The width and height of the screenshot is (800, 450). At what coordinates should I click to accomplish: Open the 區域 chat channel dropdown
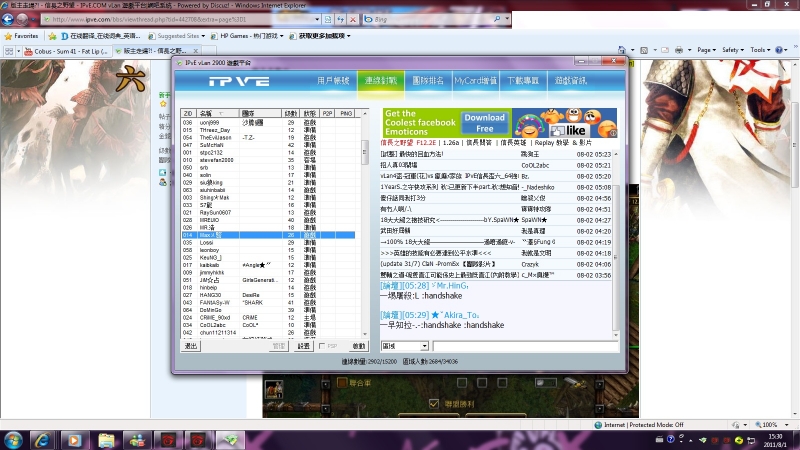point(423,346)
